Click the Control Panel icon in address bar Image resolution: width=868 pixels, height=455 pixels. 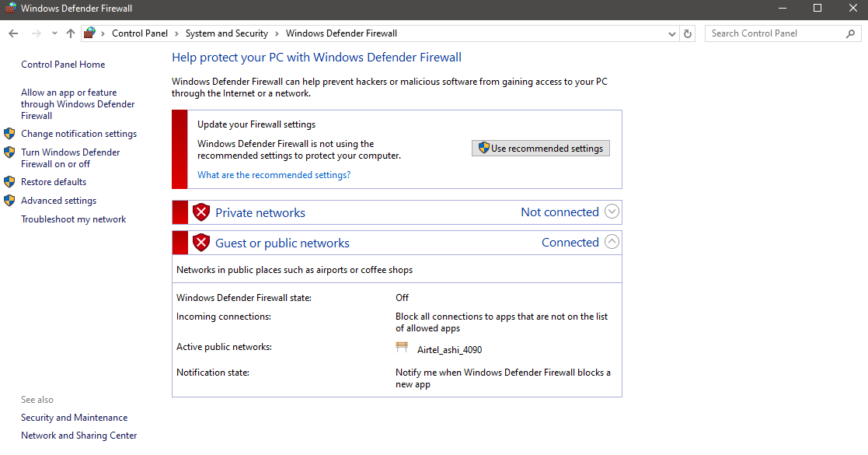pos(89,33)
